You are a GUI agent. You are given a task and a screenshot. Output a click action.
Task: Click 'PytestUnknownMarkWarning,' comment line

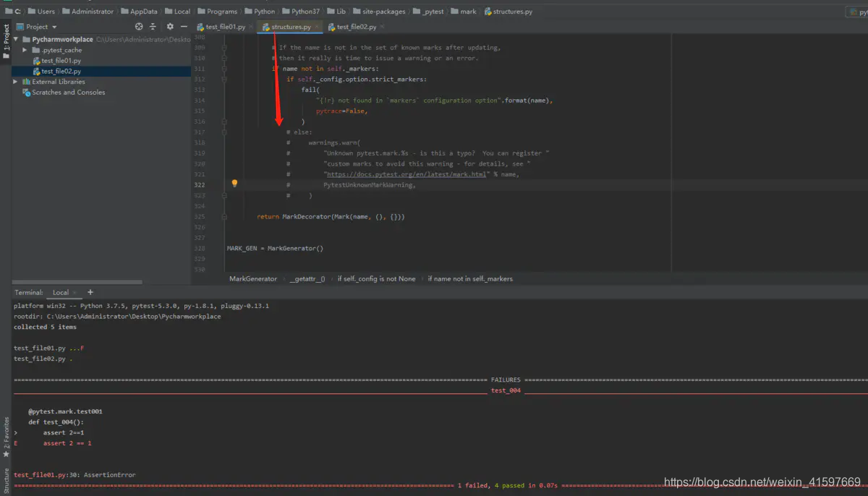click(x=369, y=185)
